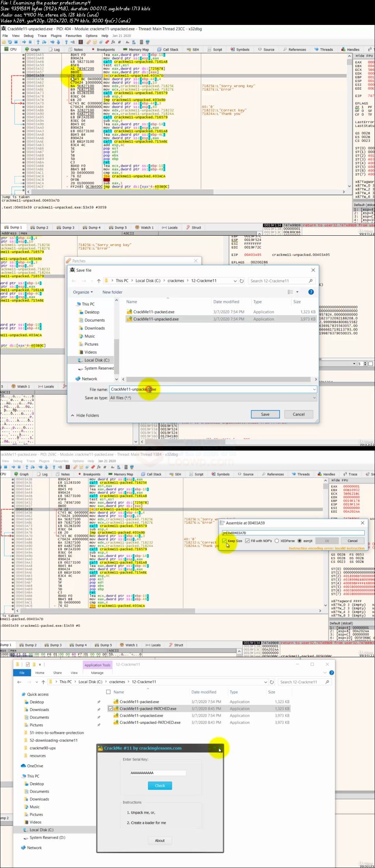Click Cancel in Assemble dialog

tap(352, 541)
